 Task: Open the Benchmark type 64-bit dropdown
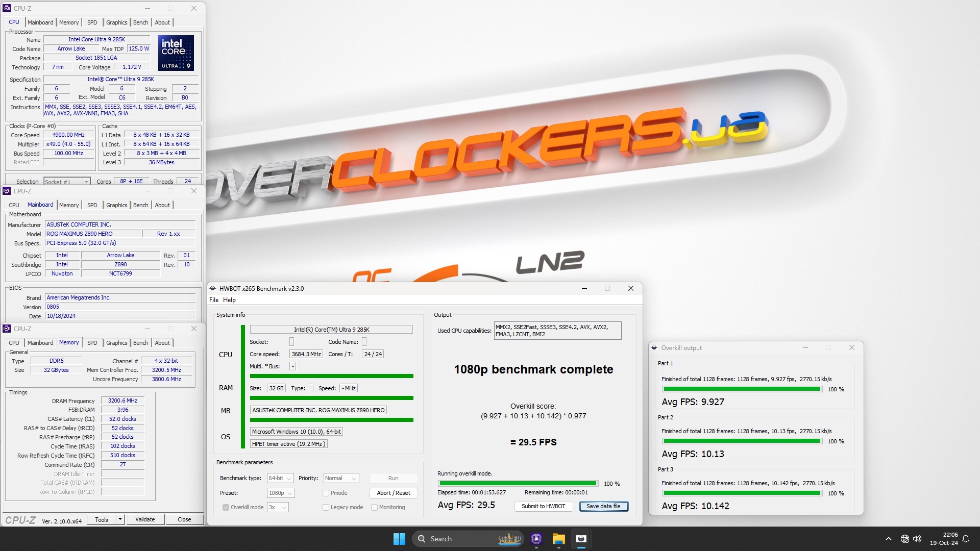click(280, 478)
